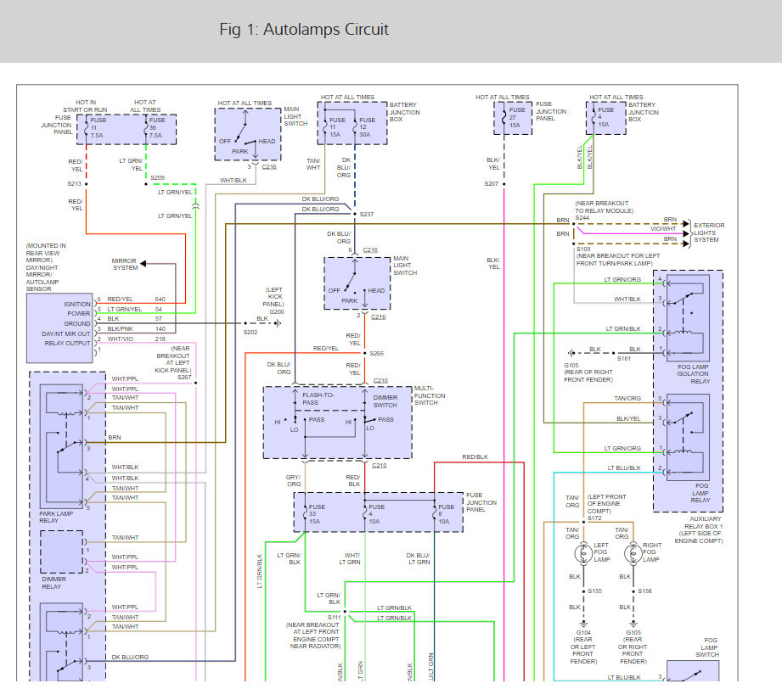782x700 pixels.
Task: Click splice label "S213"
Action: pyautogui.click(x=75, y=184)
